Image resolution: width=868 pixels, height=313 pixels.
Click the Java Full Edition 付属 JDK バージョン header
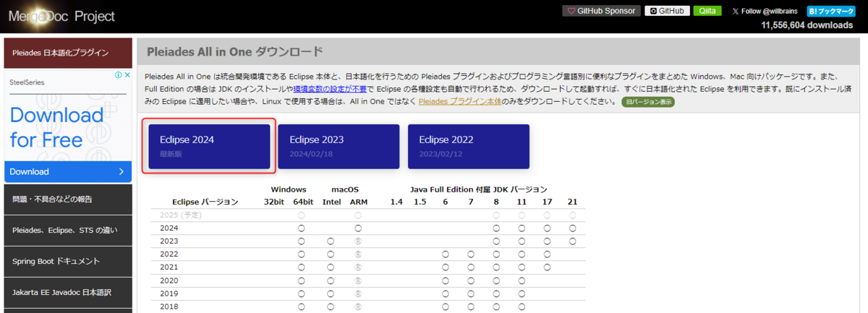tap(478, 189)
